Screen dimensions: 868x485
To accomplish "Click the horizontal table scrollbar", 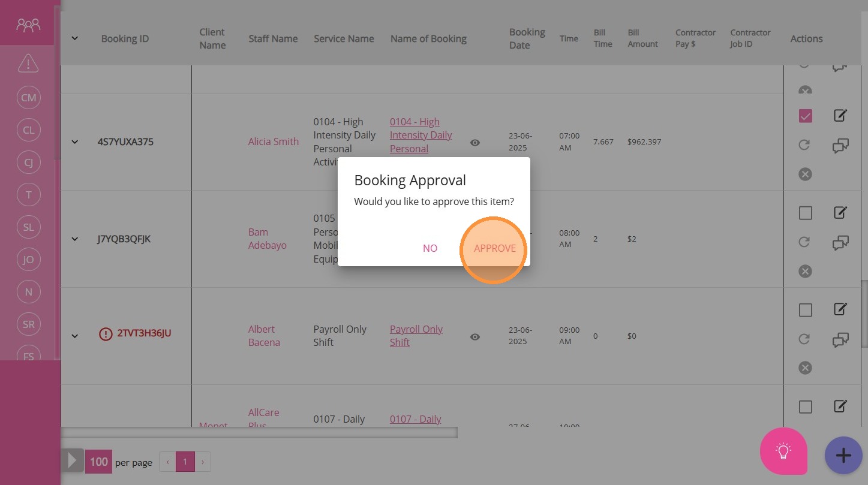I will coord(259,432).
